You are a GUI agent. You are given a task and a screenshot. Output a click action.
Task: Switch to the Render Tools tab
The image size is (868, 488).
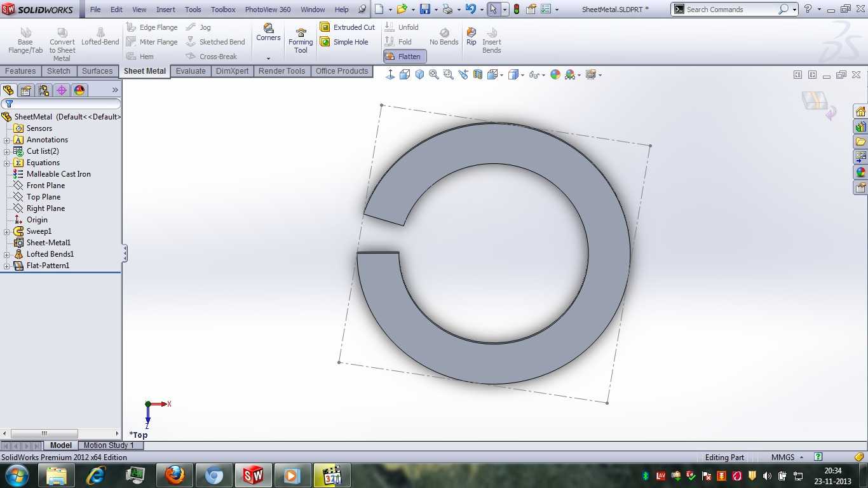[281, 71]
